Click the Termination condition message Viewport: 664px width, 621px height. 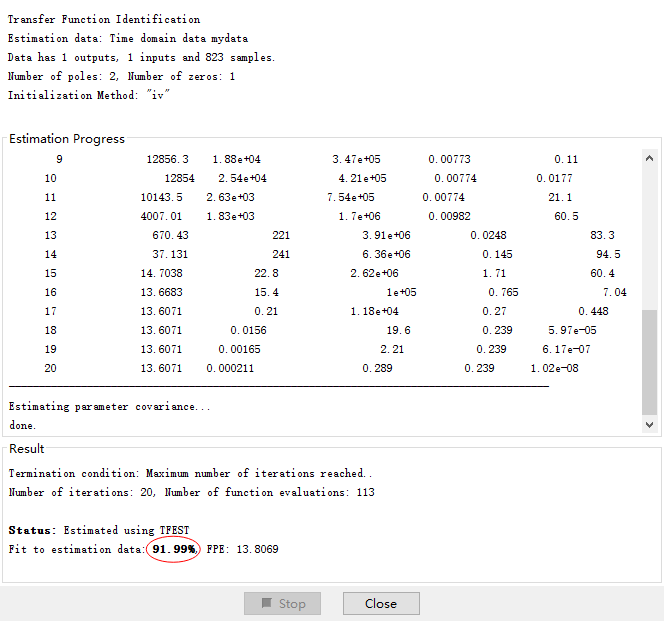pyautogui.click(x=192, y=473)
